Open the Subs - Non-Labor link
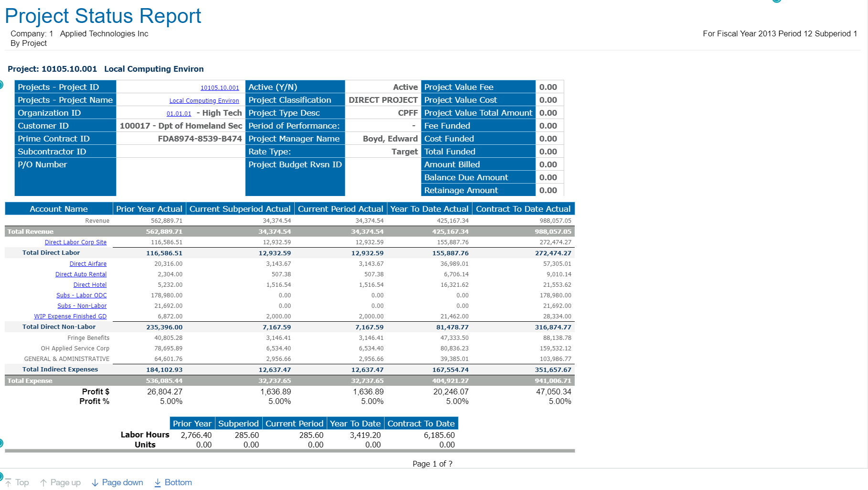This screenshot has width=868, height=490. (x=82, y=306)
